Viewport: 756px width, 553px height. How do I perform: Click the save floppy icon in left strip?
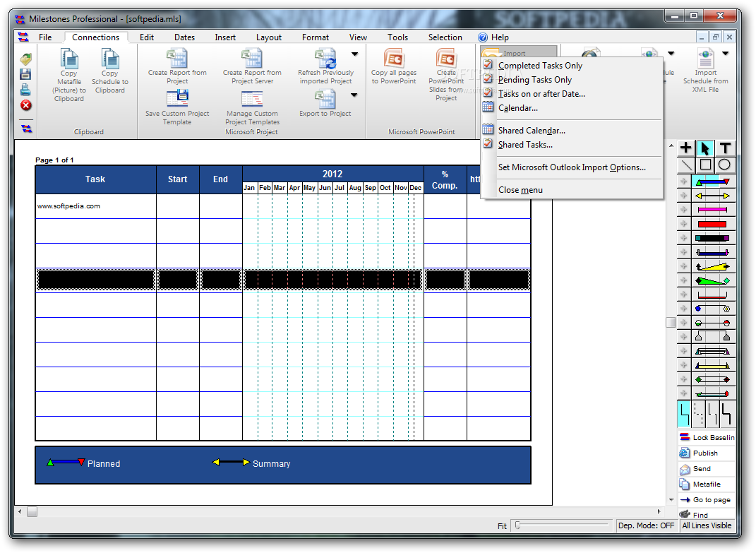tap(26, 74)
